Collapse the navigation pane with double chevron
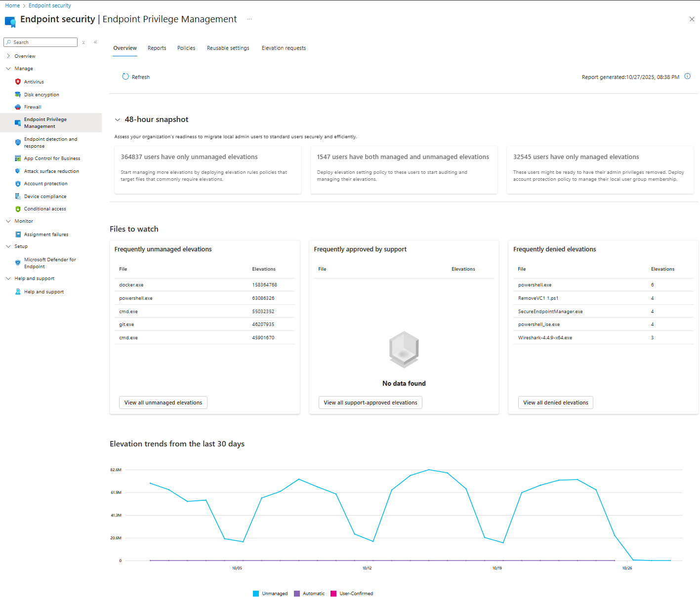Screen dimensions: 700x605 (x=95, y=42)
